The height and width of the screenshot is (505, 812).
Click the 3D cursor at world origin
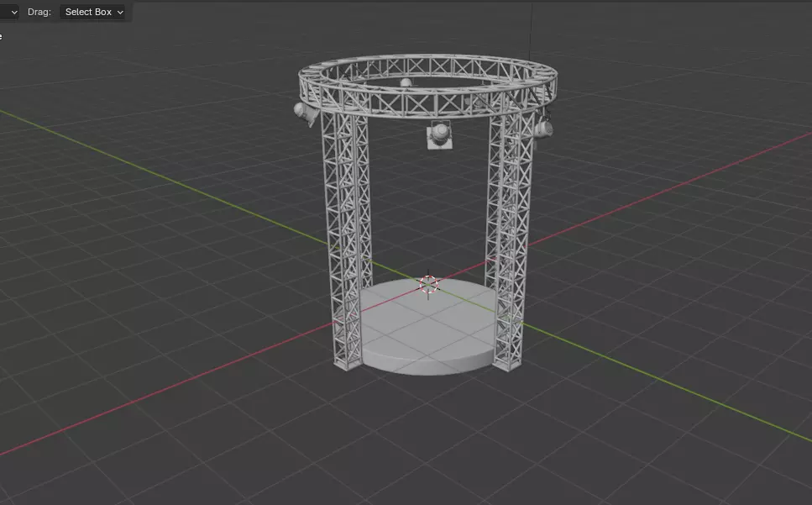click(428, 284)
